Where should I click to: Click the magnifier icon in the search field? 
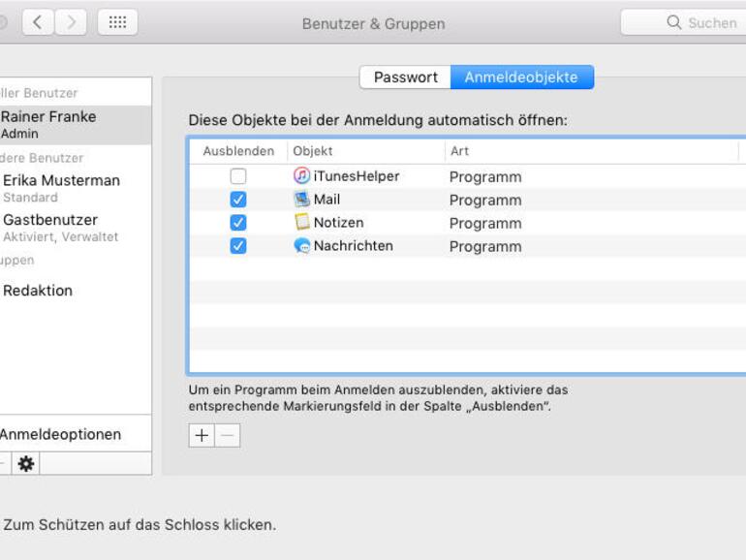[x=673, y=22]
